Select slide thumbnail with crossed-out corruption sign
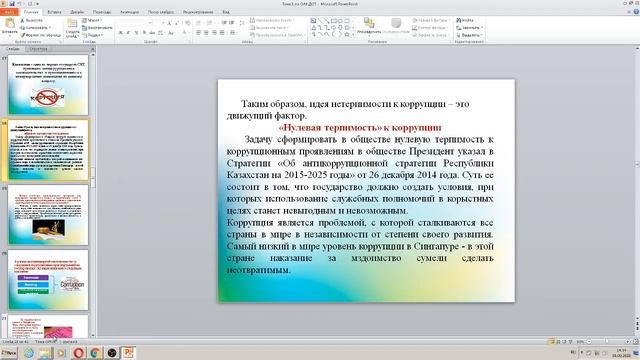Screen dimensions: 640x360 click(48, 85)
